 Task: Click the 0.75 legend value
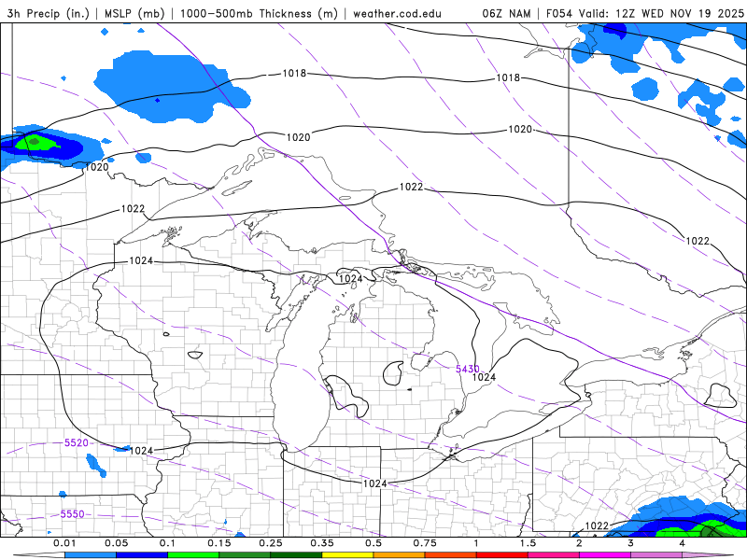click(425, 543)
